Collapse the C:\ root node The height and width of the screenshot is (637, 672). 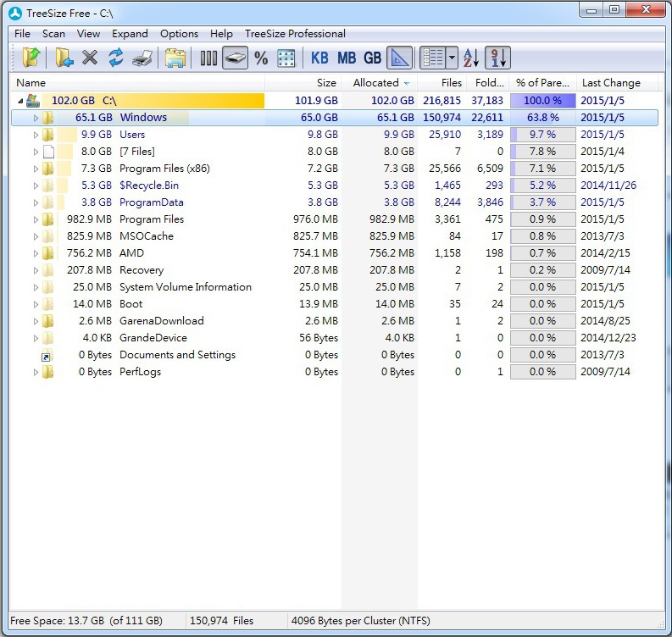coord(20,101)
